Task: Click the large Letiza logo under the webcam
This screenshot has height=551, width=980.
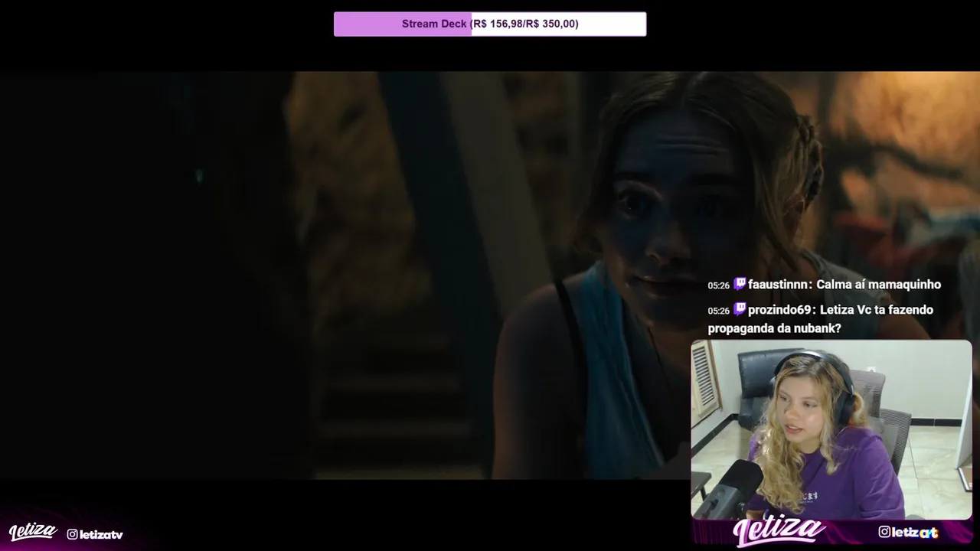Action: pyautogui.click(x=779, y=531)
